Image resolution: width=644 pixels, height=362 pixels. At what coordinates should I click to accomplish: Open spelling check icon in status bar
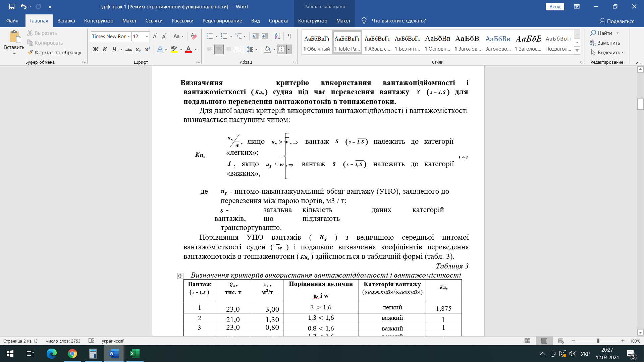click(91, 341)
